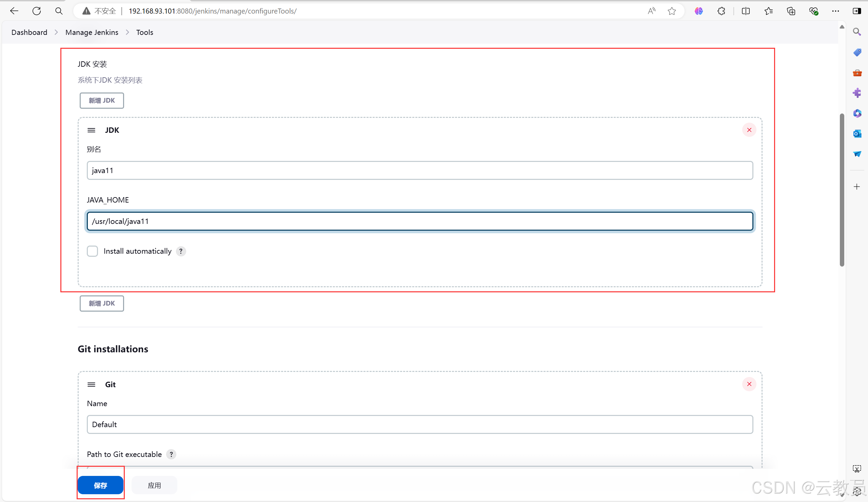Click the screenshot capture icon in the sidebar
Image resolution: width=868 pixels, height=502 pixels.
[857, 468]
